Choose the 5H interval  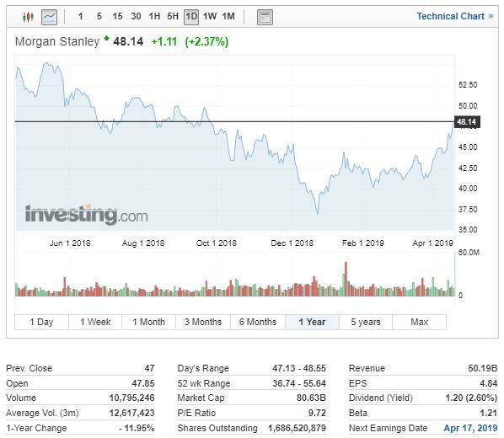(x=173, y=16)
